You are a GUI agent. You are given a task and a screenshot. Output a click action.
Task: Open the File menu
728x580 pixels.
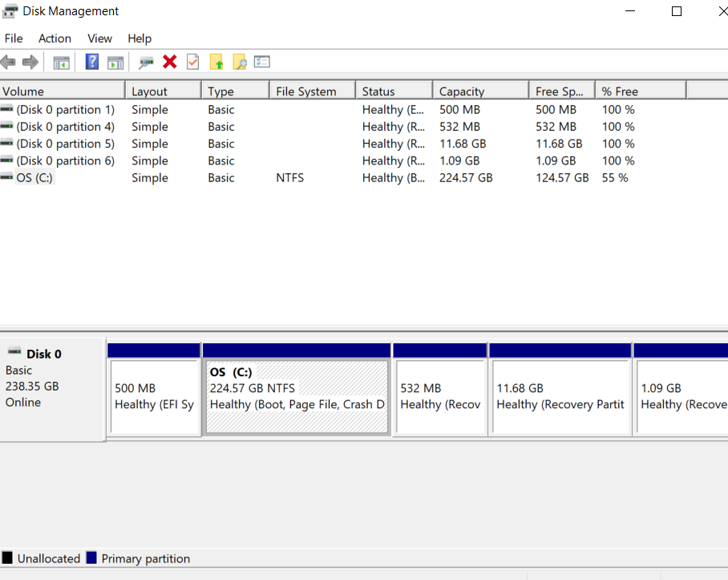coord(14,39)
